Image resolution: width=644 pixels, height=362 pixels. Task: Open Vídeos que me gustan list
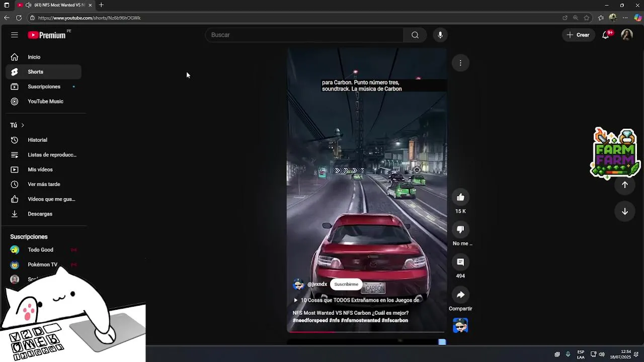tap(44, 199)
